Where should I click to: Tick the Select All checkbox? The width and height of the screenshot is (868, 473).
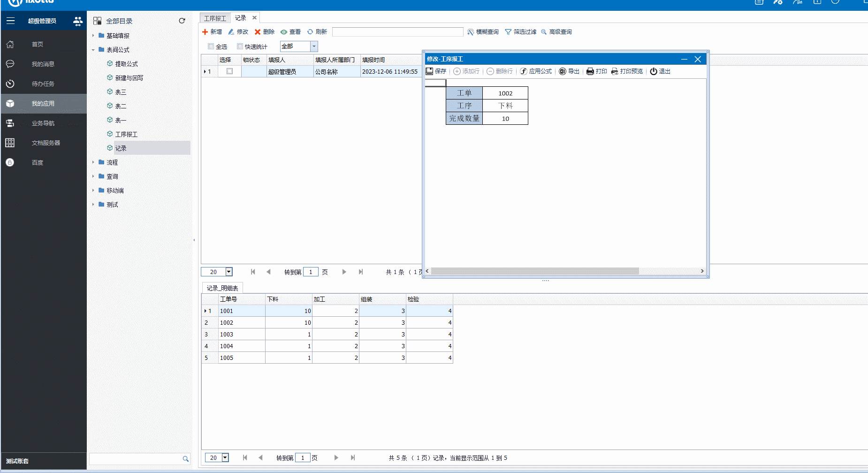coord(211,46)
